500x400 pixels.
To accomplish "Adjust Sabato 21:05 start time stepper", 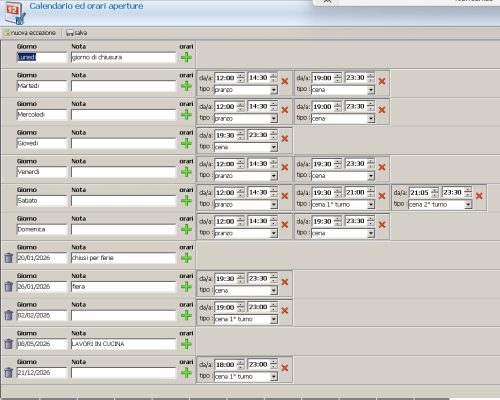I will point(435,192).
